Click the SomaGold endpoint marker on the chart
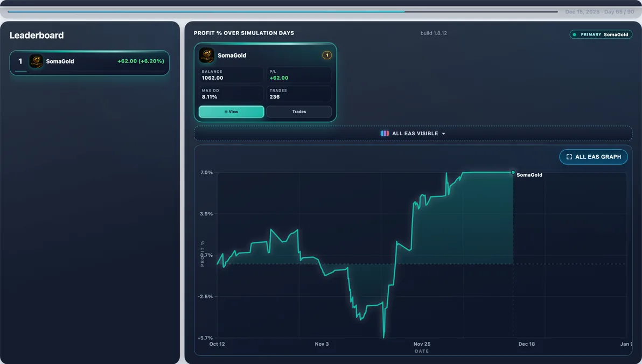The height and width of the screenshot is (364, 642). click(513, 172)
